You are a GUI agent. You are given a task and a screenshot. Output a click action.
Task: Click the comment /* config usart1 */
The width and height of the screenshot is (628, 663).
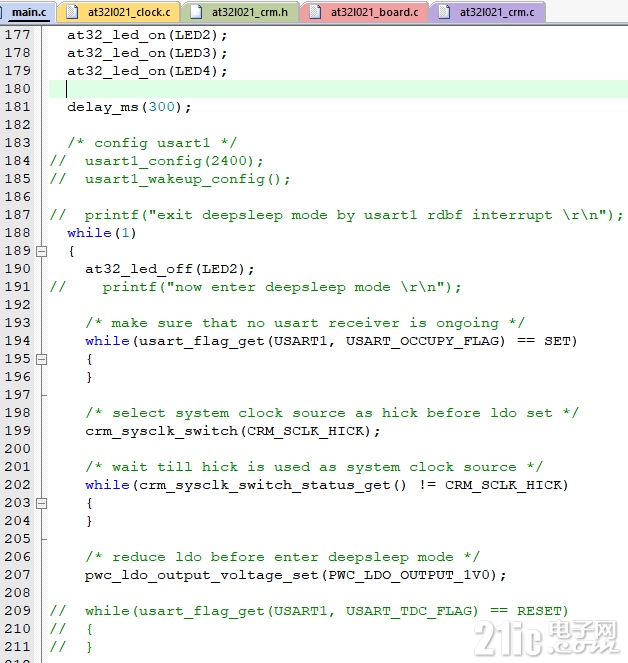tap(152, 143)
